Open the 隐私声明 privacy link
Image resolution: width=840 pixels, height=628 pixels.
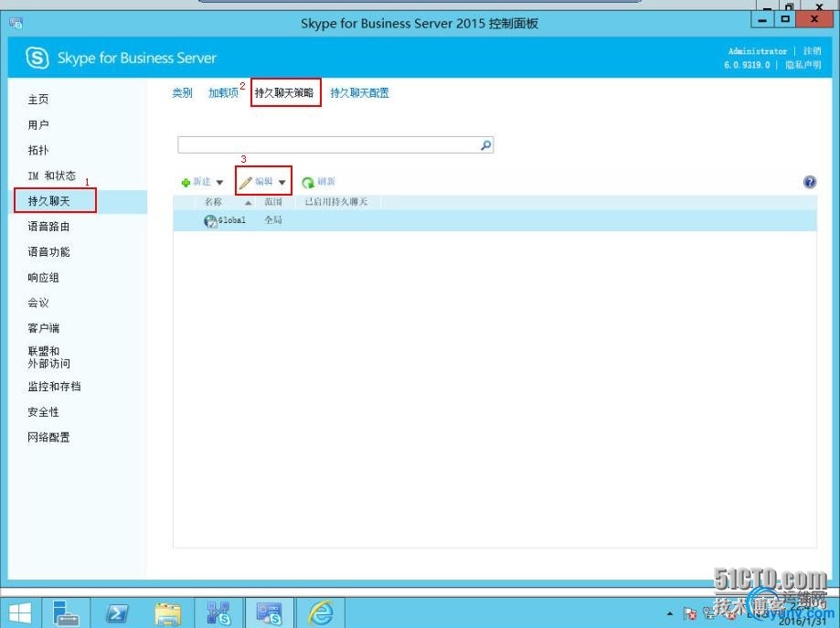(x=803, y=65)
